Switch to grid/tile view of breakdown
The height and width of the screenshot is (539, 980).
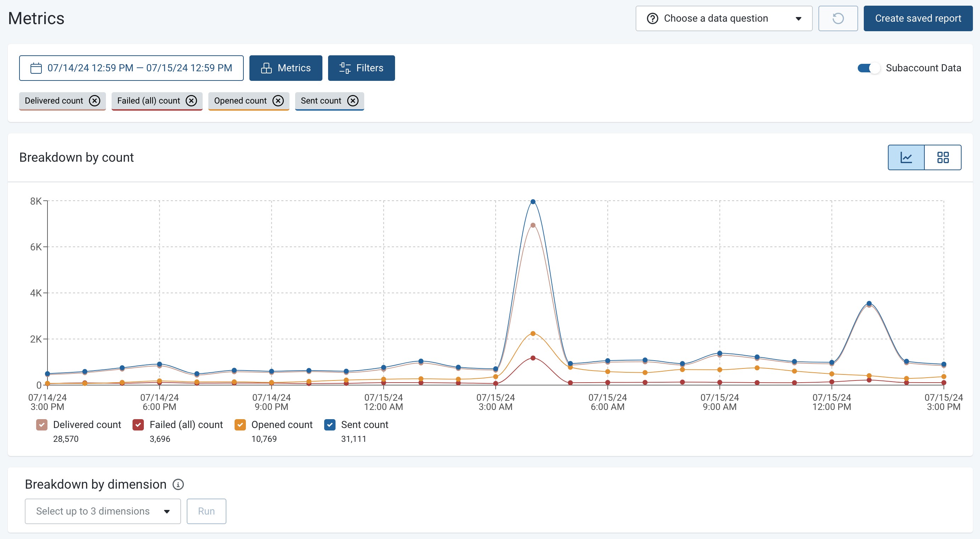click(x=943, y=157)
